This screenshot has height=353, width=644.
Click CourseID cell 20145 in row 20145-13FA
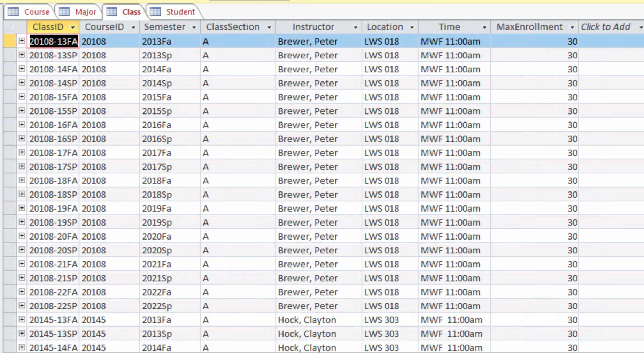[109, 320]
